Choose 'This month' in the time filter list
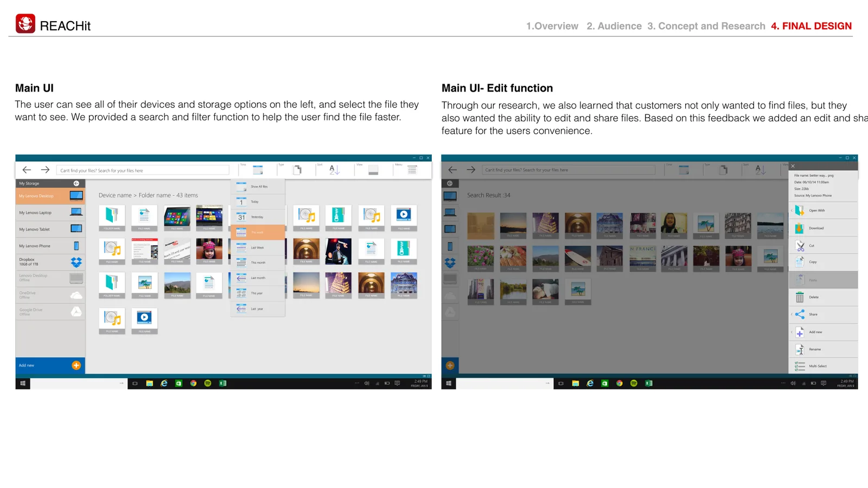This screenshot has width=868, height=488. [258, 262]
